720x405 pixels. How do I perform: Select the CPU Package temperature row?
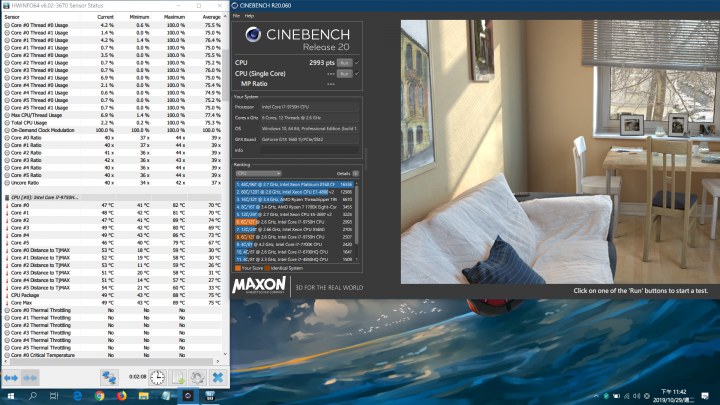point(112,295)
